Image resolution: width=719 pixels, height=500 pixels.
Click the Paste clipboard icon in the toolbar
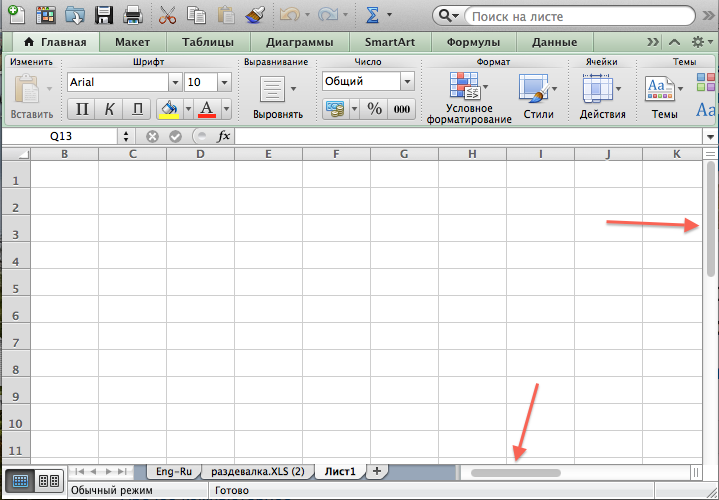pos(226,16)
